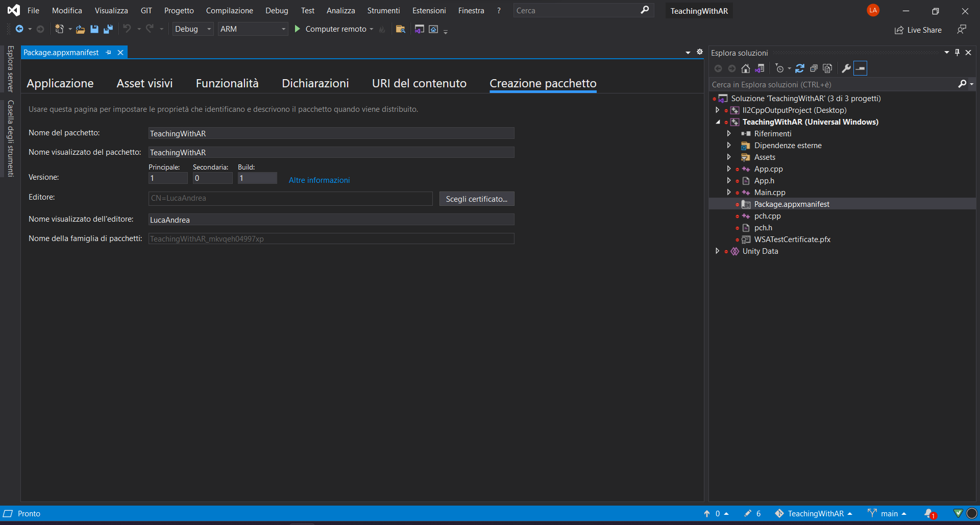Click the Save All icon
Image resolution: width=980 pixels, height=525 pixels.
(x=108, y=29)
